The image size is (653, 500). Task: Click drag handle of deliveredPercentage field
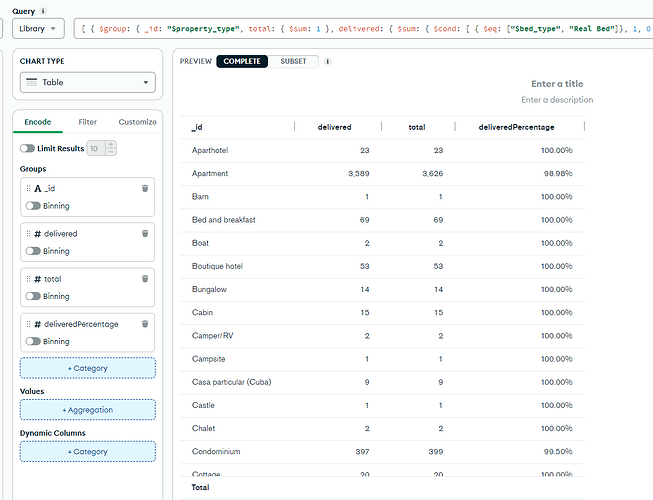[28, 324]
